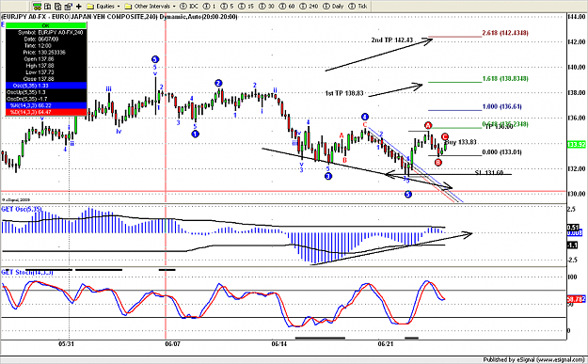Click the window properties toolbar icon
The width and height of the screenshot is (588, 364).
click(68, 6)
